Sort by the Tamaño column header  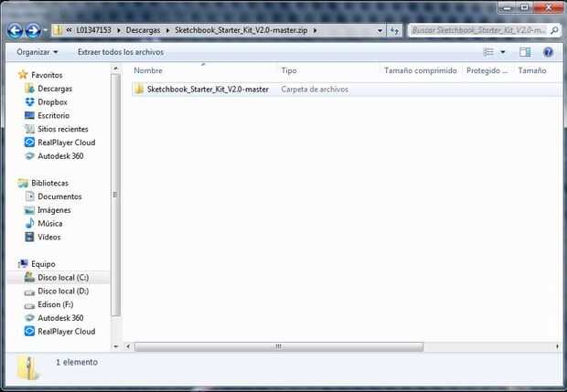tap(532, 70)
